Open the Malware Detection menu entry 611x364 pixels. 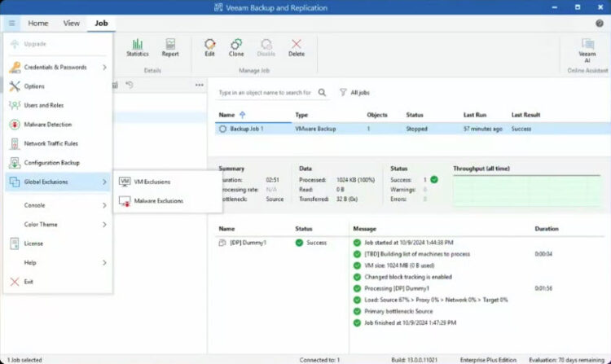47,125
